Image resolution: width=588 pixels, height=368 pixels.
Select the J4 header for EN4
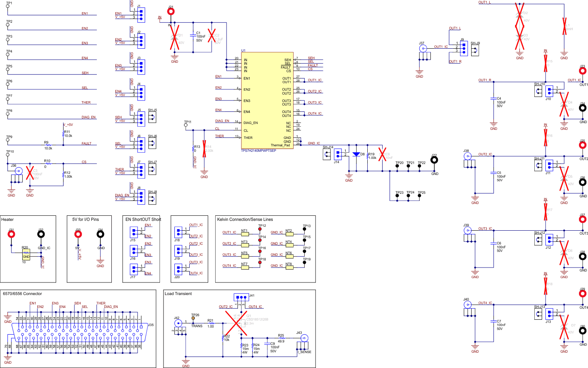[141, 93]
